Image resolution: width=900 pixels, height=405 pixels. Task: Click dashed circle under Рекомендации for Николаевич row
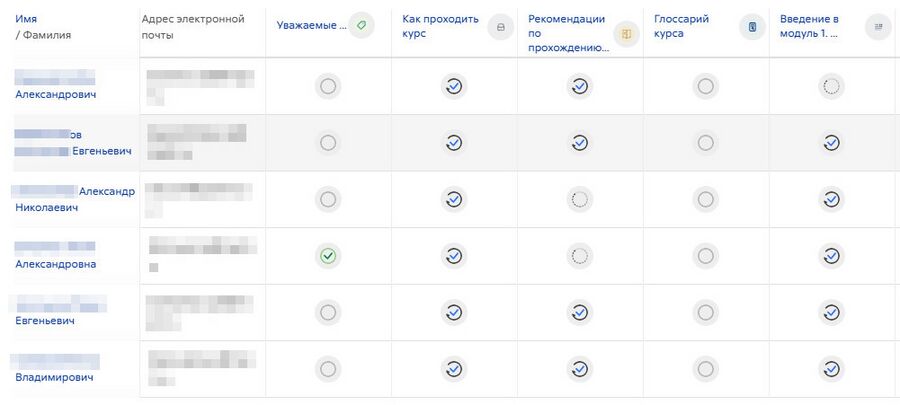580,199
